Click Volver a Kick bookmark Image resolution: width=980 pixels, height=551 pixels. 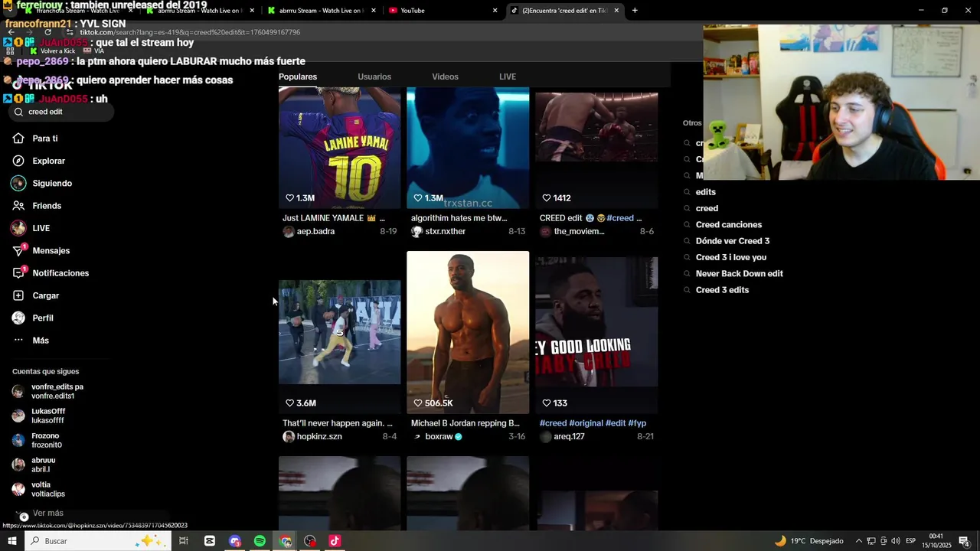52,51
